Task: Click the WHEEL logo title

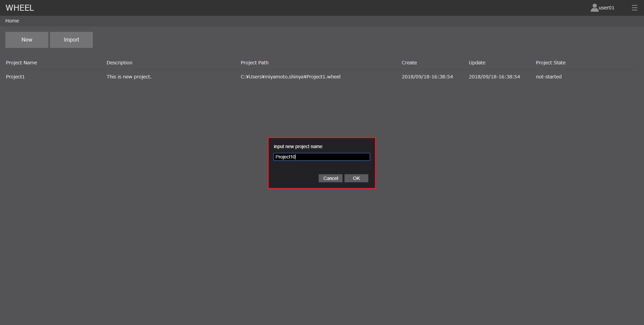Action: coord(20,8)
